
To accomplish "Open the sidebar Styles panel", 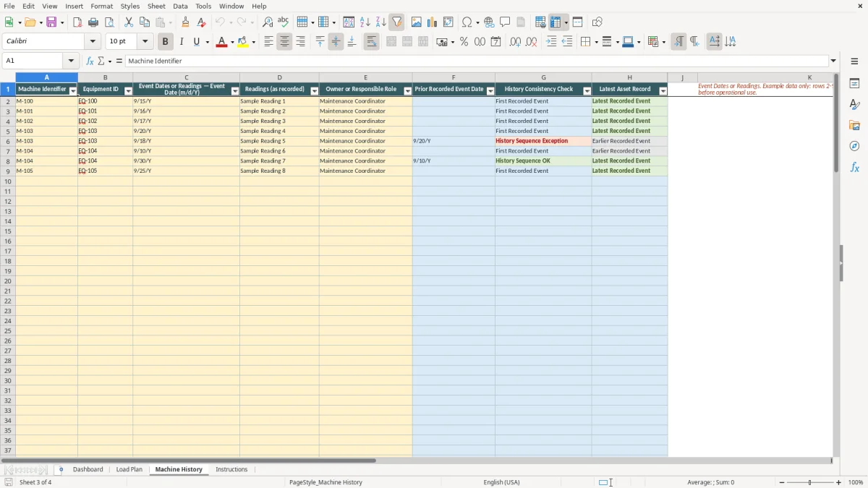I will click(x=854, y=104).
